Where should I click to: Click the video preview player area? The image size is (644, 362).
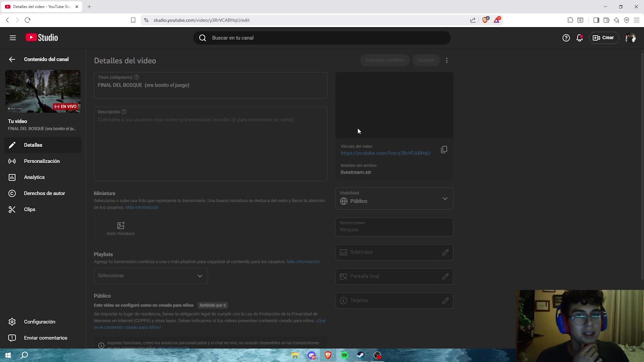click(x=394, y=105)
